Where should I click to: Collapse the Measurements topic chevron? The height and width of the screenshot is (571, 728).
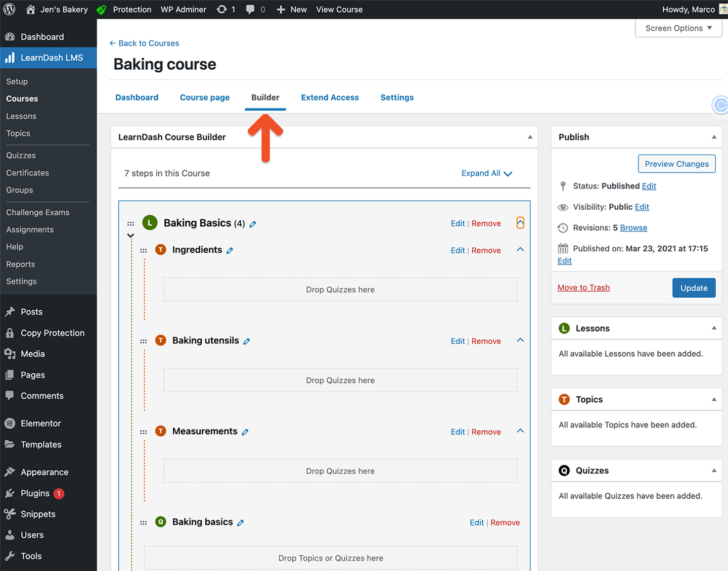pos(520,431)
